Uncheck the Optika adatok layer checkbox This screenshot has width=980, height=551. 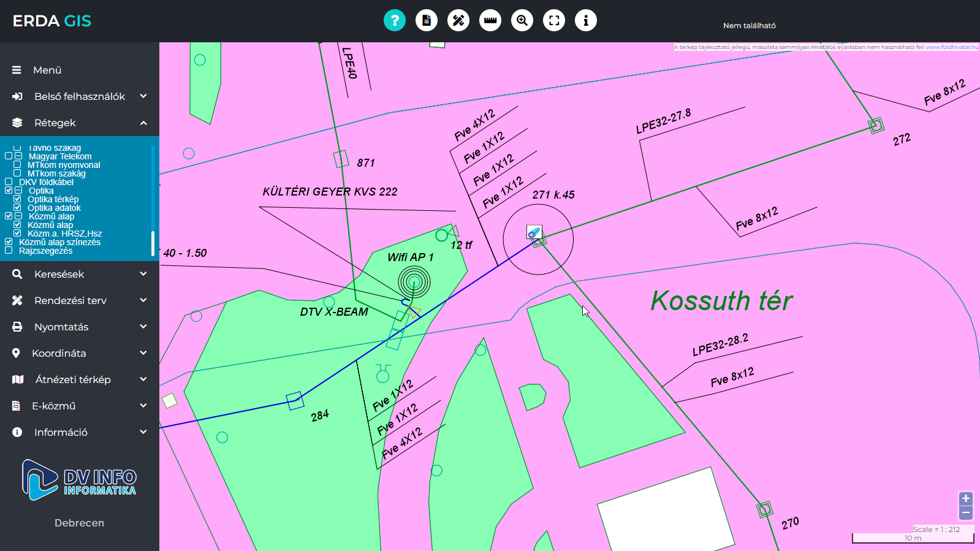point(17,208)
